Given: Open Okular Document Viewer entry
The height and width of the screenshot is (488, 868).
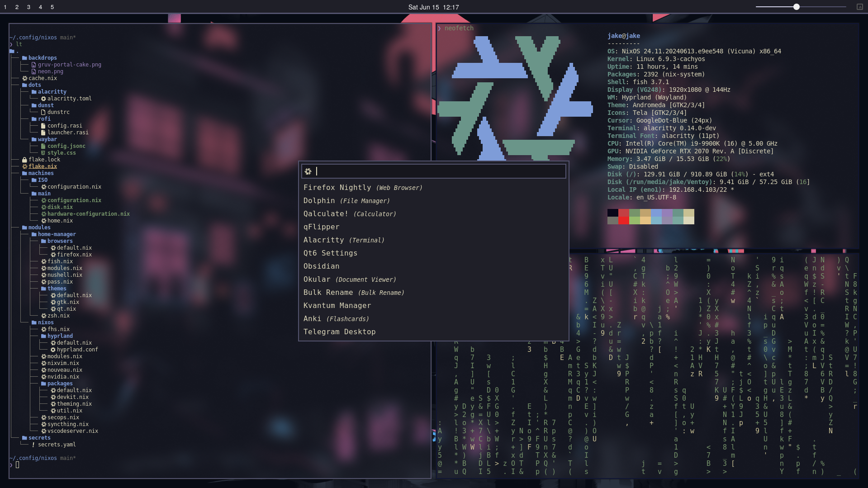Looking at the screenshot, I should (x=433, y=279).
